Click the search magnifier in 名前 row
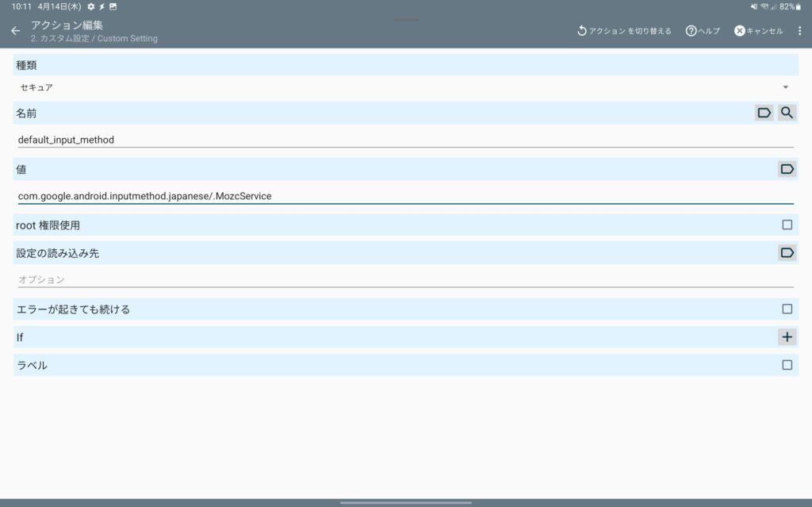This screenshot has width=812, height=507. click(787, 113)
